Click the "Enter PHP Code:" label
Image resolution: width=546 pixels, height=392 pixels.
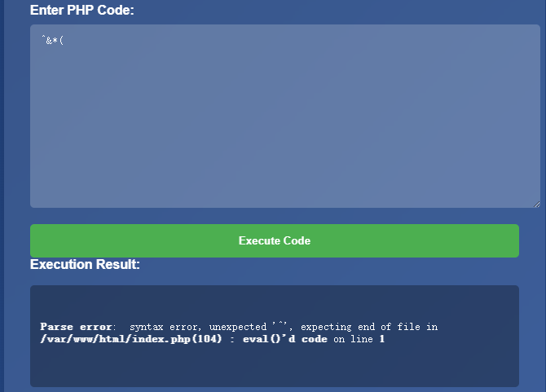81,11
